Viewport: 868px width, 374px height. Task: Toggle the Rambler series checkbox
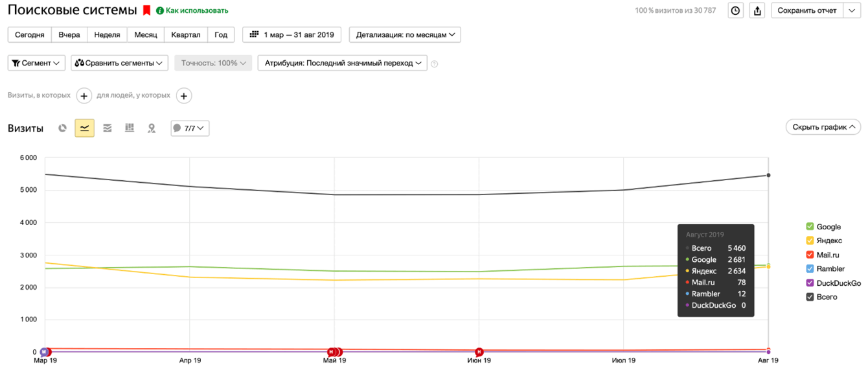point(810,268)
